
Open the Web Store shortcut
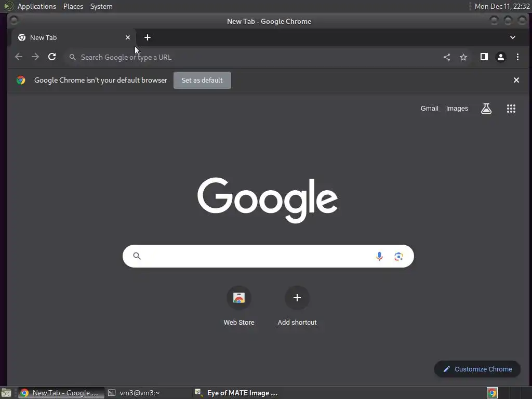click(x=239, y=307)
